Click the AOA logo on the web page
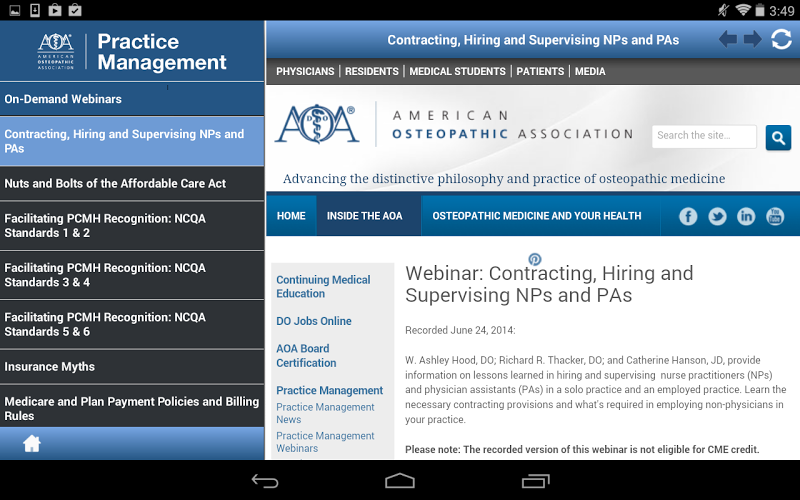This screenshot has height=500, width=800. [317, 124]
